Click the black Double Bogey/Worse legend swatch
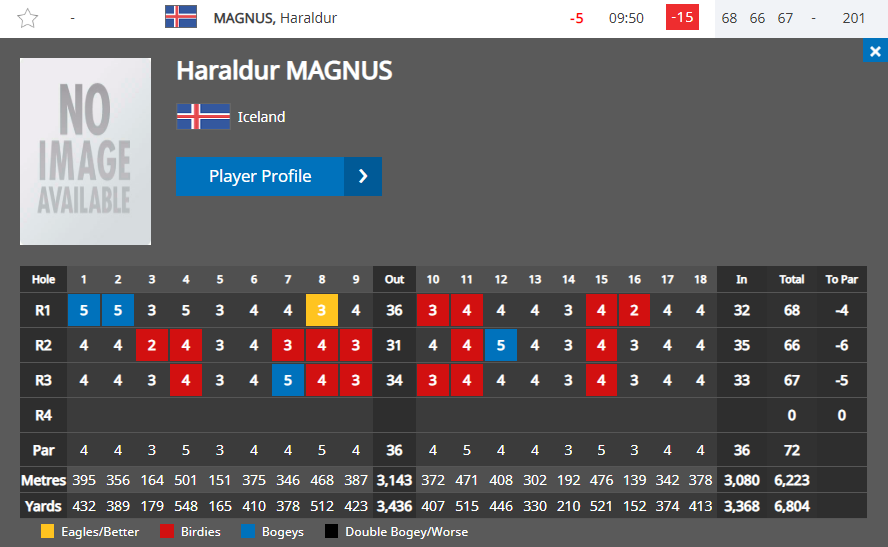 [331, 531]
